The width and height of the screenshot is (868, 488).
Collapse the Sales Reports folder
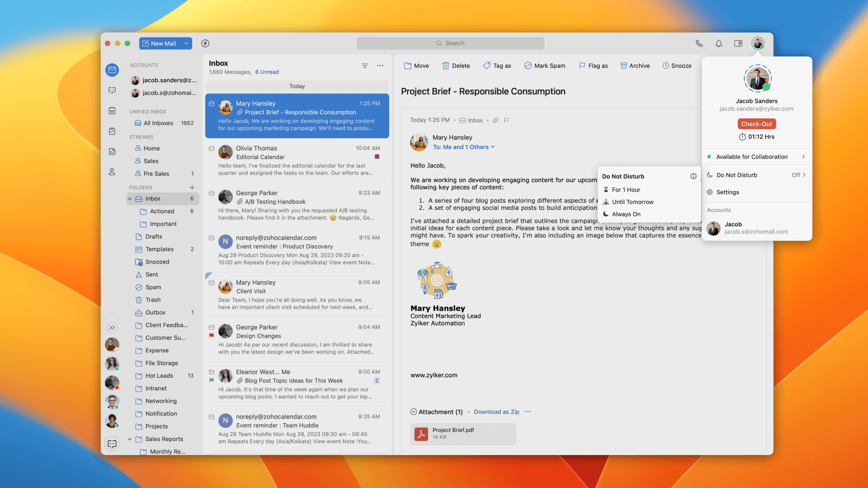pyautogui.click(x=130, y=439)
